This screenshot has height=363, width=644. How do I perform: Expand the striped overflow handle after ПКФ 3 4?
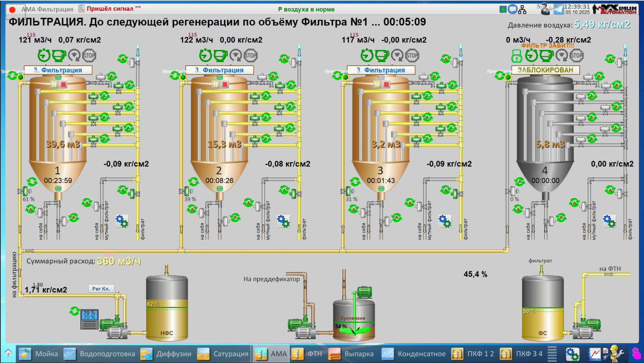(552, 354)
